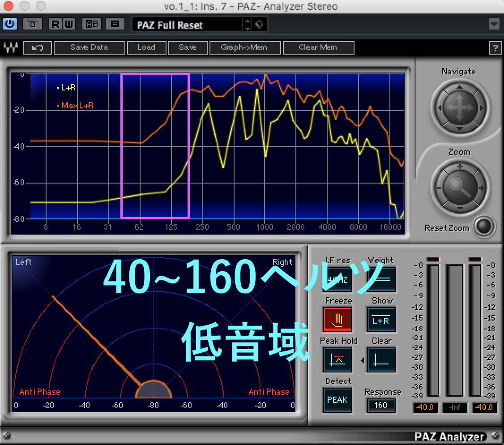Zoom out horizontally with left minus

[x=439, y=188]
